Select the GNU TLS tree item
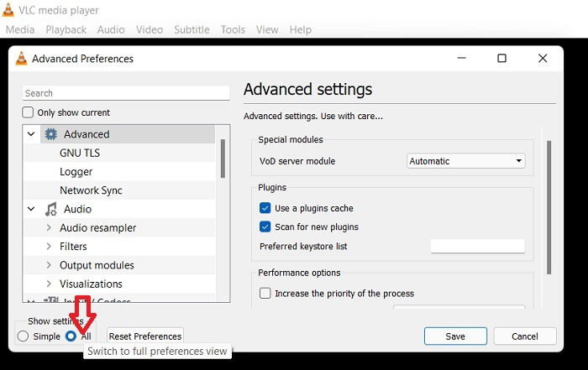 point(80,153)
